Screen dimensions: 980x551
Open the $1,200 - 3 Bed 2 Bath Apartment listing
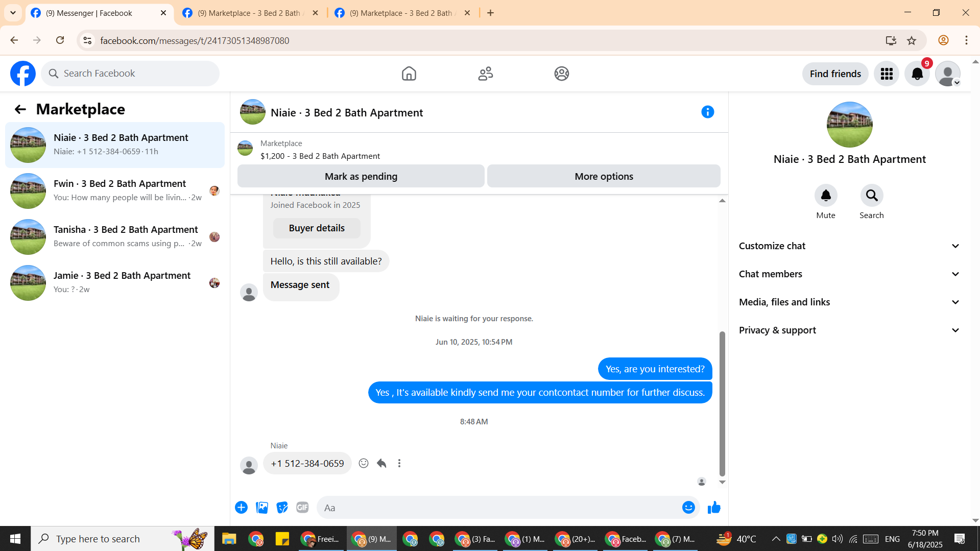point(320,156)
